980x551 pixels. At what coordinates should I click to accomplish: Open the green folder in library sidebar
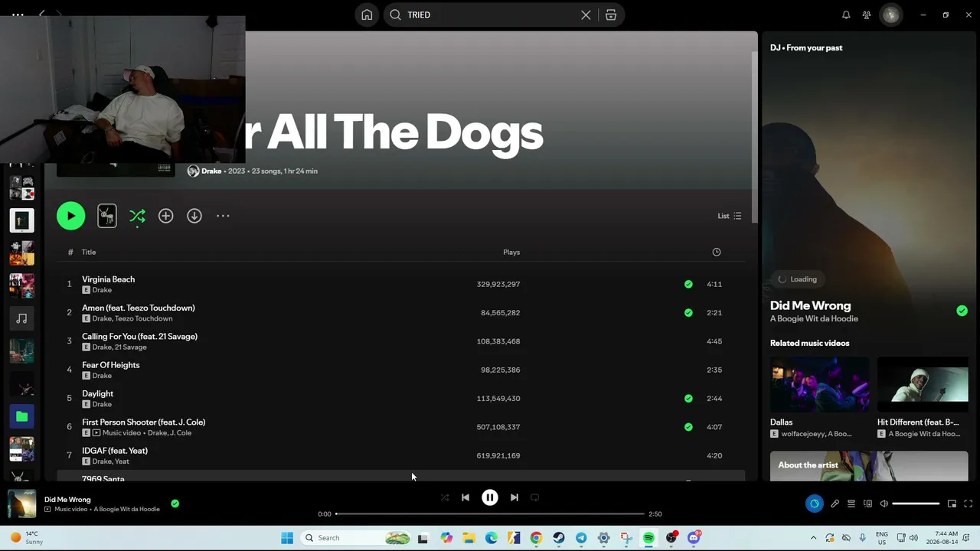[x=21, y=416]
